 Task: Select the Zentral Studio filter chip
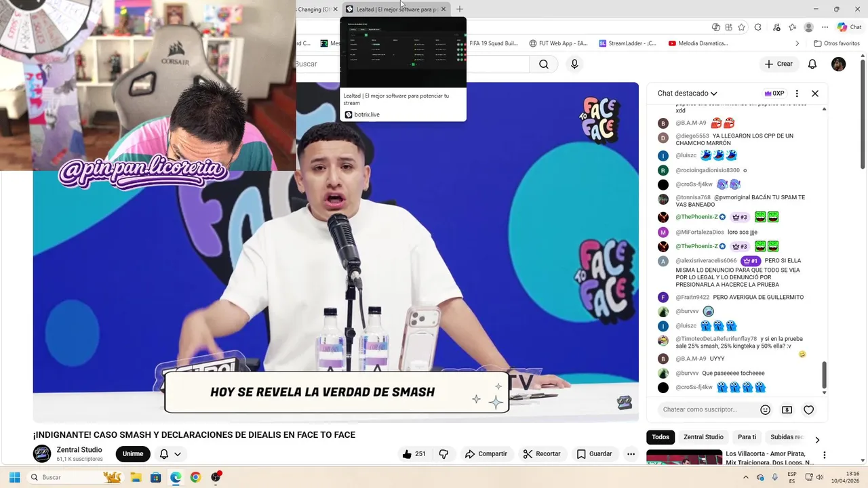(703, 437)
